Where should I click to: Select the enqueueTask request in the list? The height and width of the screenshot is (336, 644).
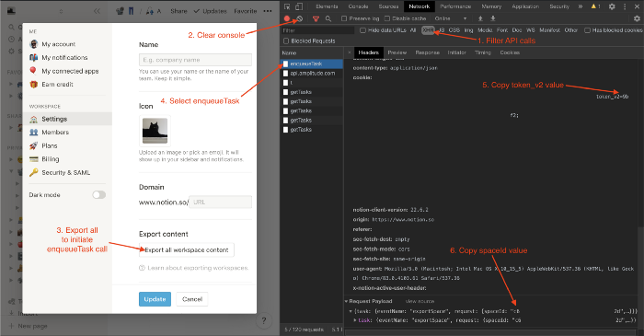click(312, 64)
